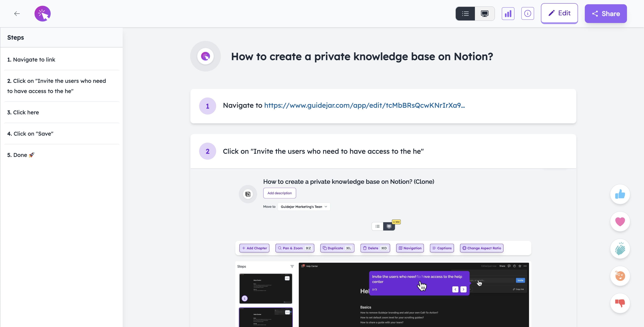Click the steps filter icon in screenshot
Screen dimensions: 644x327
click(x=292, y=267)
